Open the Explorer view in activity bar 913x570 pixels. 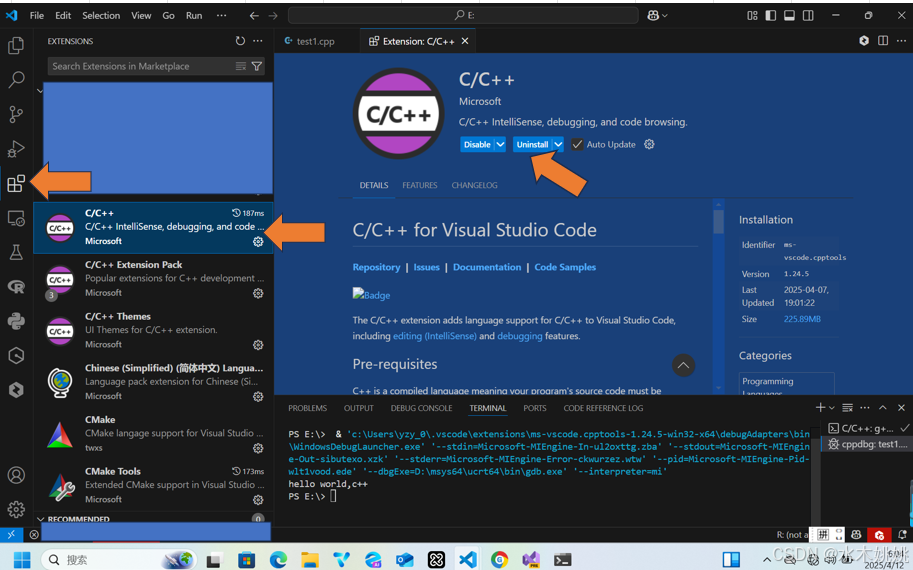click(16, 45)
